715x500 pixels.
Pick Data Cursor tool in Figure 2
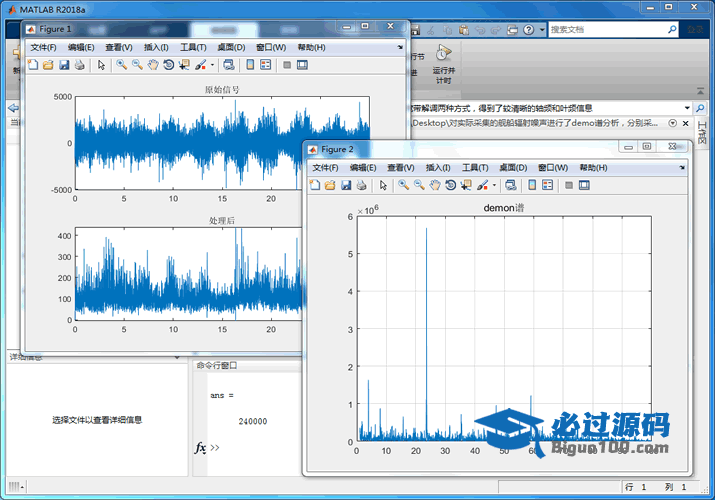pyautogui.click(x=466, y=185)
